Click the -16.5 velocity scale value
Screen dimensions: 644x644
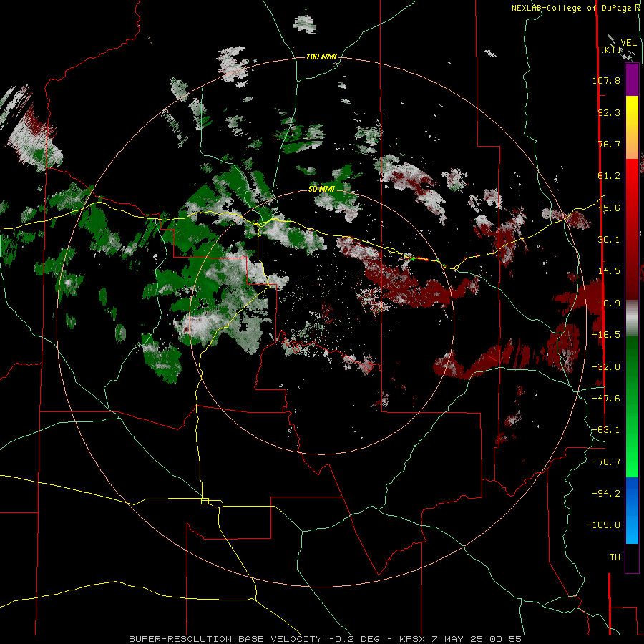click(606, 335)
